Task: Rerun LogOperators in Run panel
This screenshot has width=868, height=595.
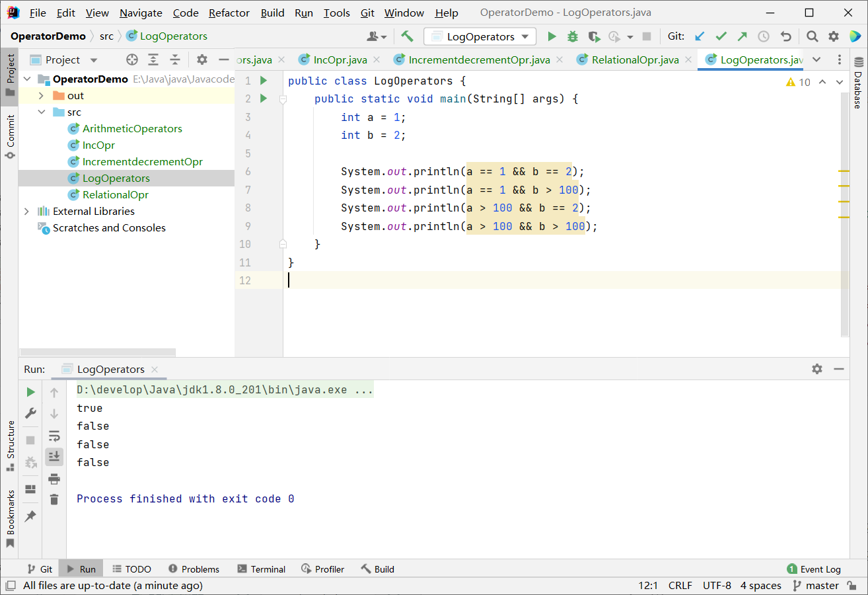Action: click(30, 392)
